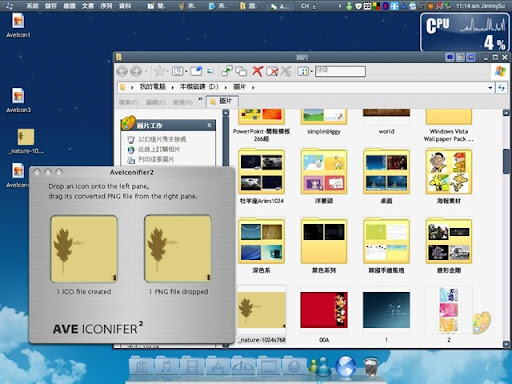Collapse the 圖片工作 task panel
Screen dimensions: 512x384
[x=209, y=125]
